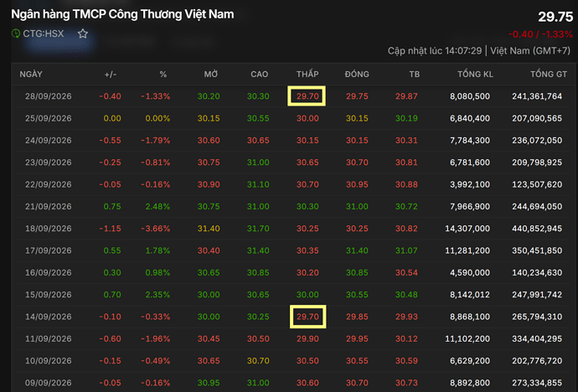Select the date cell 09/09/2026
This screenshot has height=392, width=578.
coord(49,383)
